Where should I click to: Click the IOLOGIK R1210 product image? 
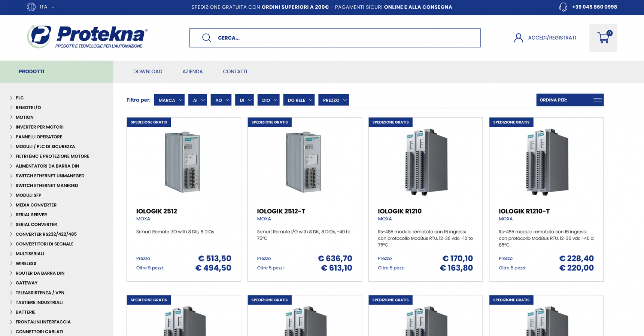[x=426, y=162]
